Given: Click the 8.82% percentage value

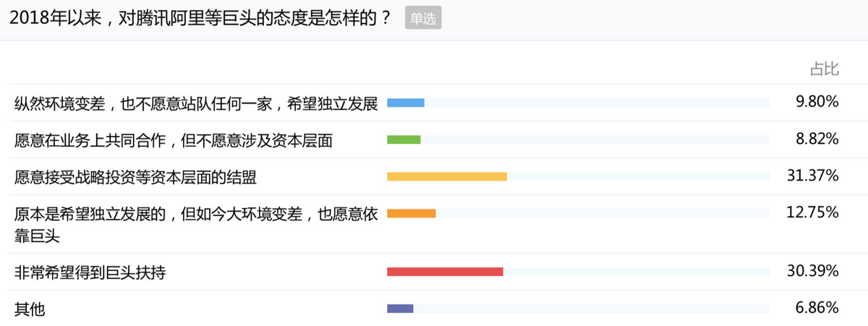Looking at the screenshot, I should [x=817, y=138].
